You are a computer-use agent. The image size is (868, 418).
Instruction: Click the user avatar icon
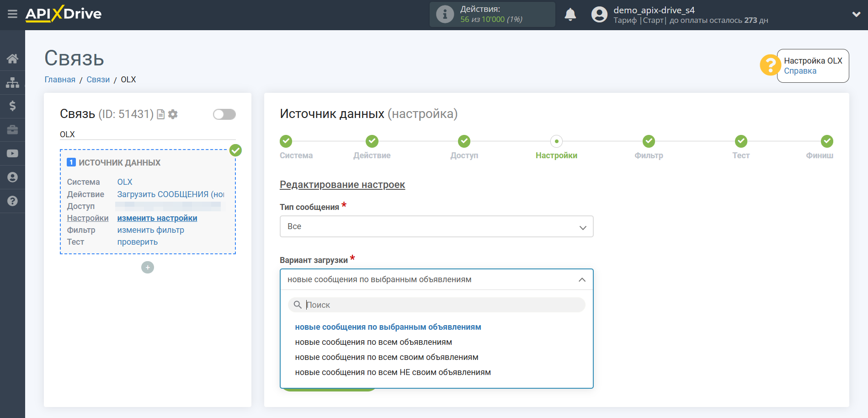(x=599, y=15)
